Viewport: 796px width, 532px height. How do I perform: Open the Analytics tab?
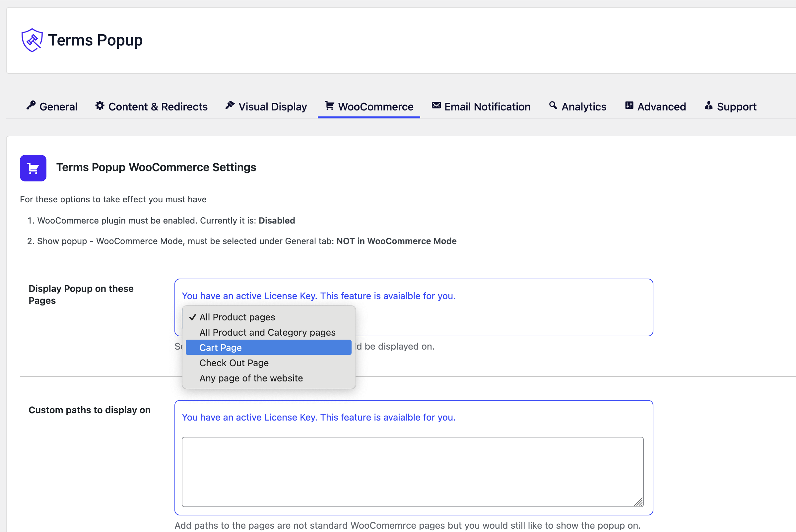coord(584,107)
